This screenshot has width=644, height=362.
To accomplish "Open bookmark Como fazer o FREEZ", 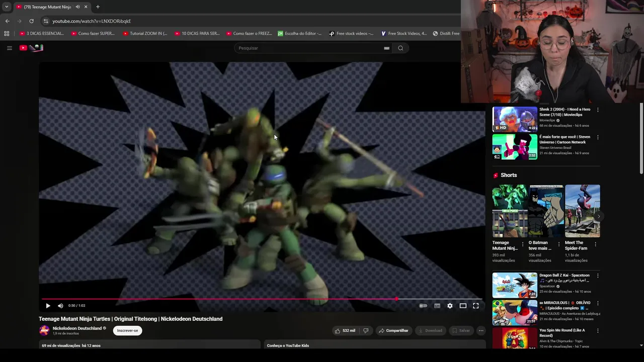I will coord(249,34).
